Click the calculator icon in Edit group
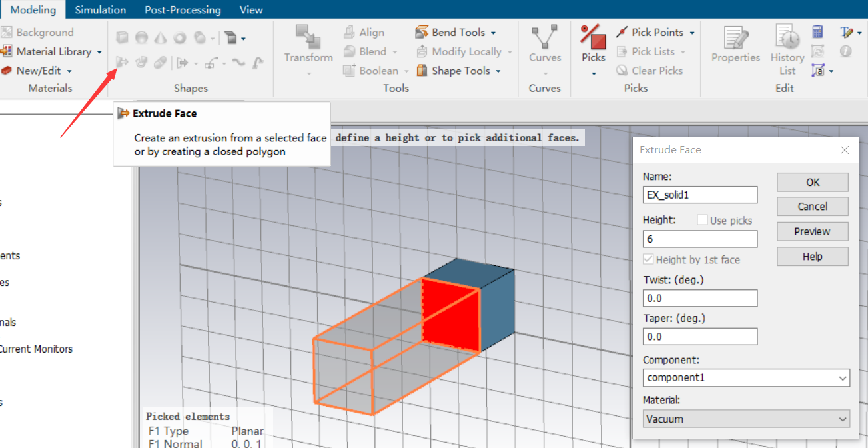Image resolution: width=868 pixels, height=448 pixels. pyautogui.click(x=817, y=32)
